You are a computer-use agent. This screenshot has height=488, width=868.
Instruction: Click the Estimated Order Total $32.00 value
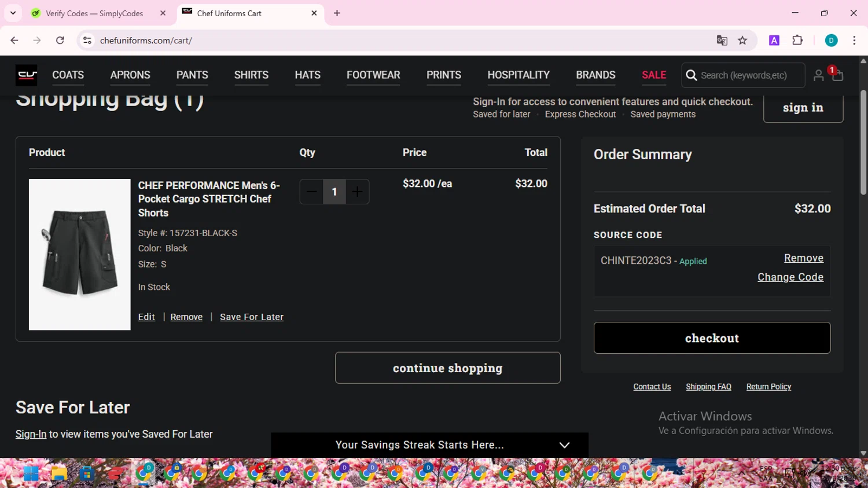pos(812,209)
